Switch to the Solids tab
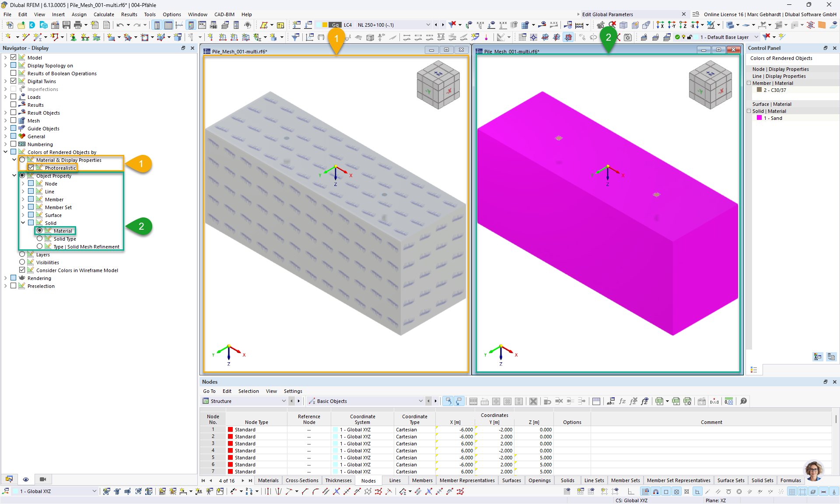Viewport: 840px width, 504px height. click(x=567, y=480)
